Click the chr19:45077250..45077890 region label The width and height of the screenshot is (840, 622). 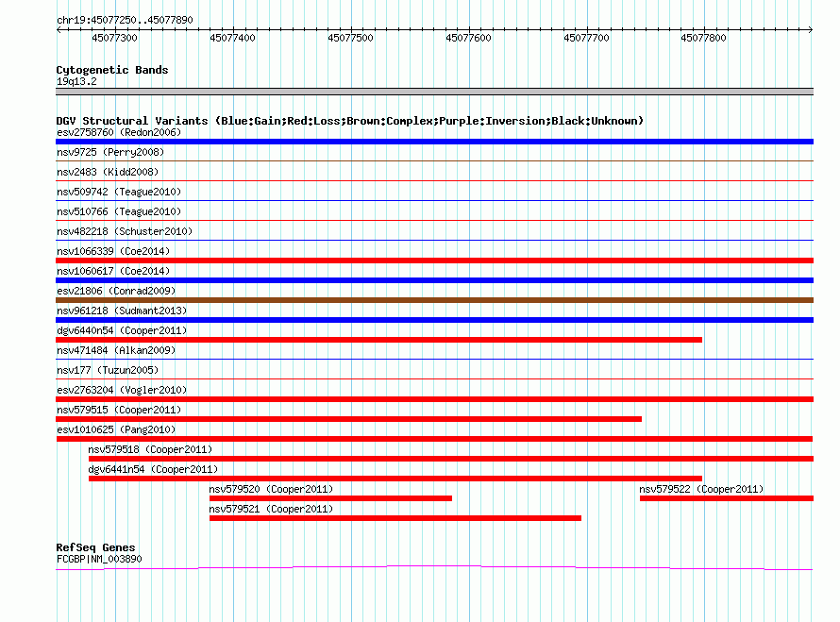[125, 20]
